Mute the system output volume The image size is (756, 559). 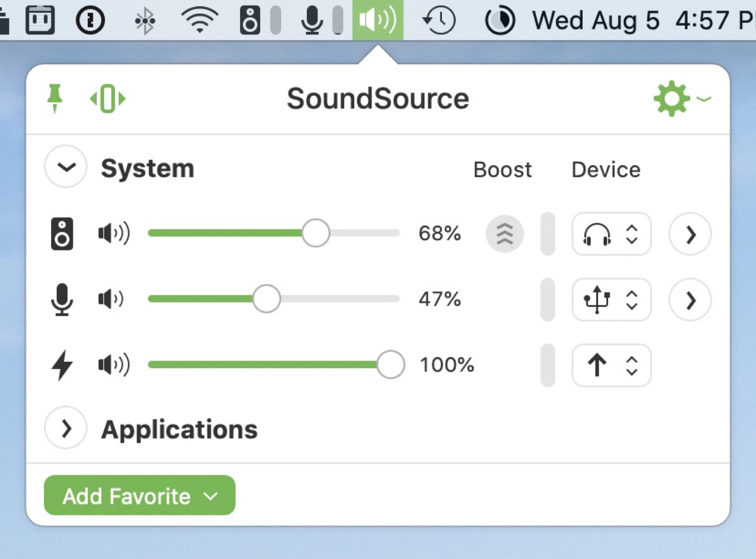click(113, 234)
